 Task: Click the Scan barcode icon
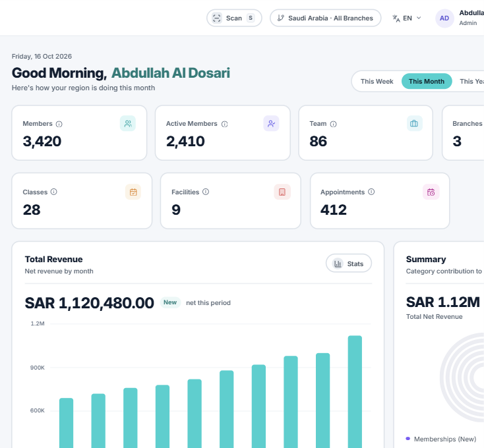[x=217, y=18]
